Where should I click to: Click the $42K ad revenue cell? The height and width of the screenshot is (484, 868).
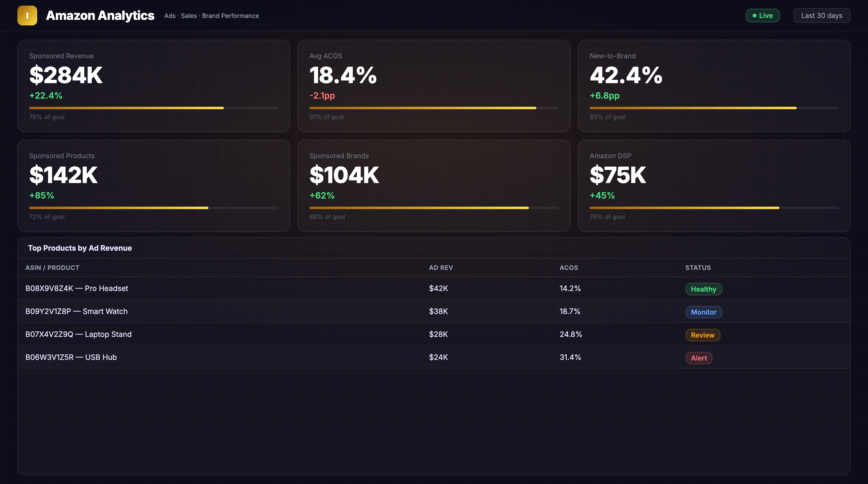pyautogui.click(x=438, y=288)
